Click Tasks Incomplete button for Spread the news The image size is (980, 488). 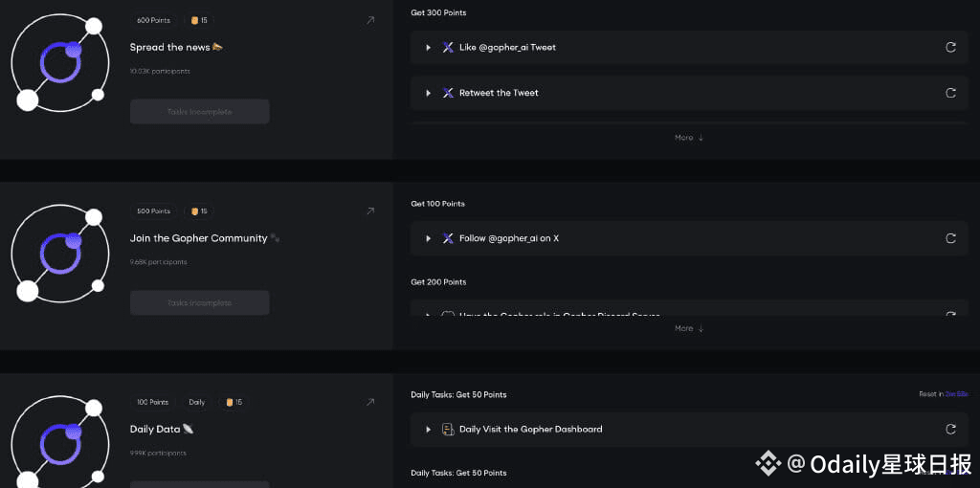199,112
